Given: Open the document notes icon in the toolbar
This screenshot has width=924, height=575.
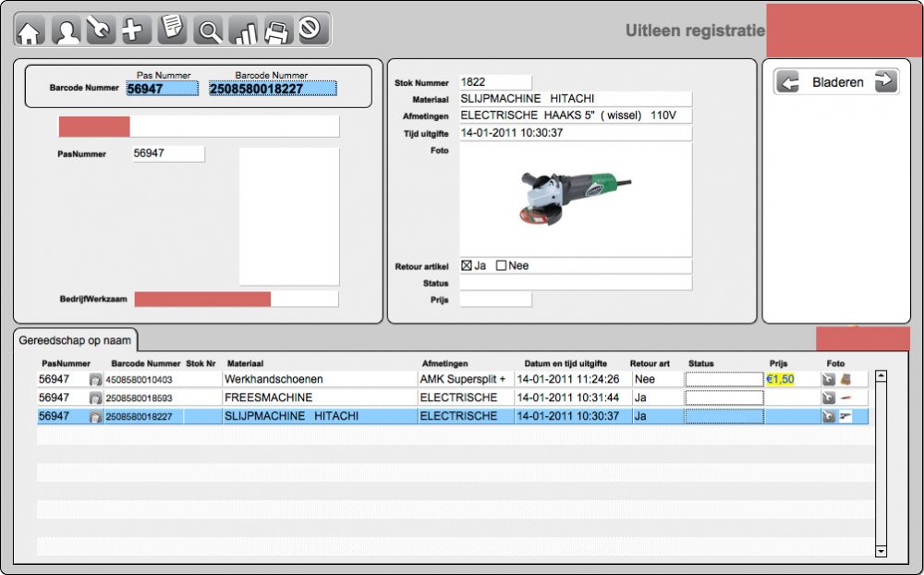Looking at the screenshot, I should coord(172,31).
